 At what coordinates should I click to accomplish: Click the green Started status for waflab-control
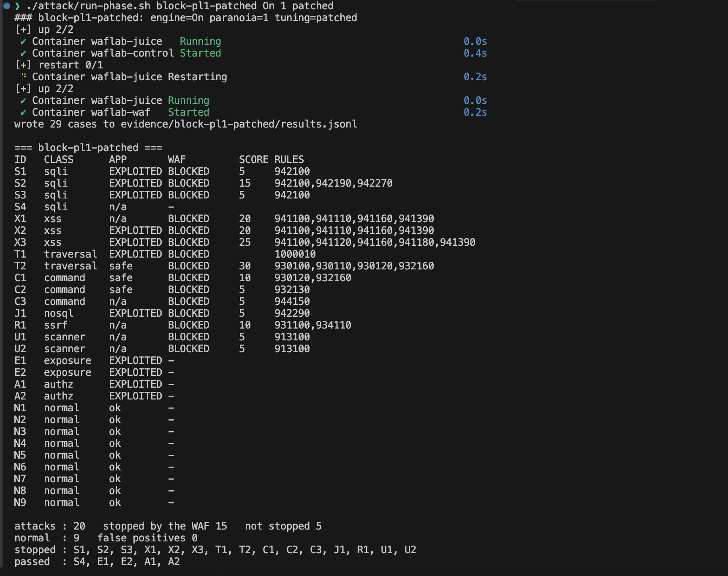coord(201,53)
